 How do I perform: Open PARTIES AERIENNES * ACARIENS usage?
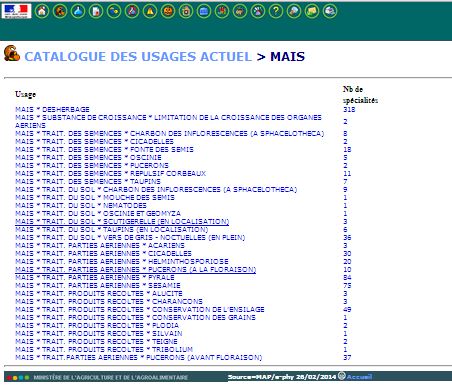(100, 245)
